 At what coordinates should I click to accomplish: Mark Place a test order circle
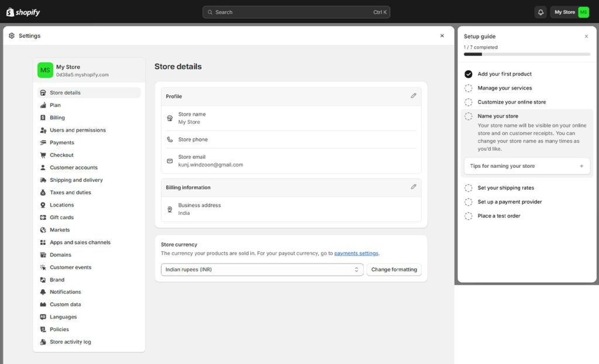click(469, 216)
